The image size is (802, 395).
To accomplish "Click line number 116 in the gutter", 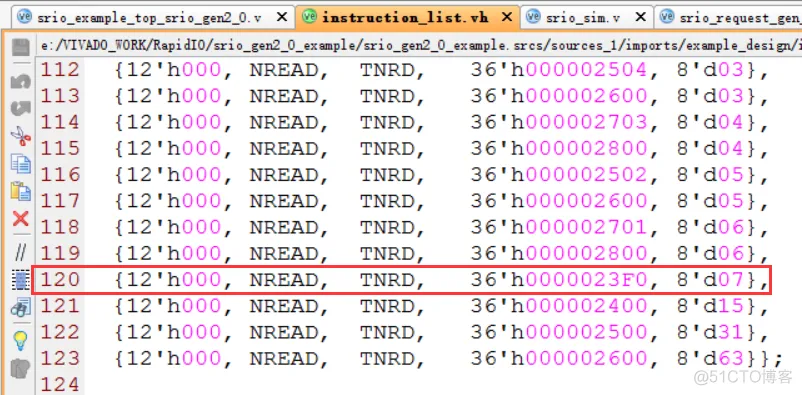I will [x=59, y=175].
